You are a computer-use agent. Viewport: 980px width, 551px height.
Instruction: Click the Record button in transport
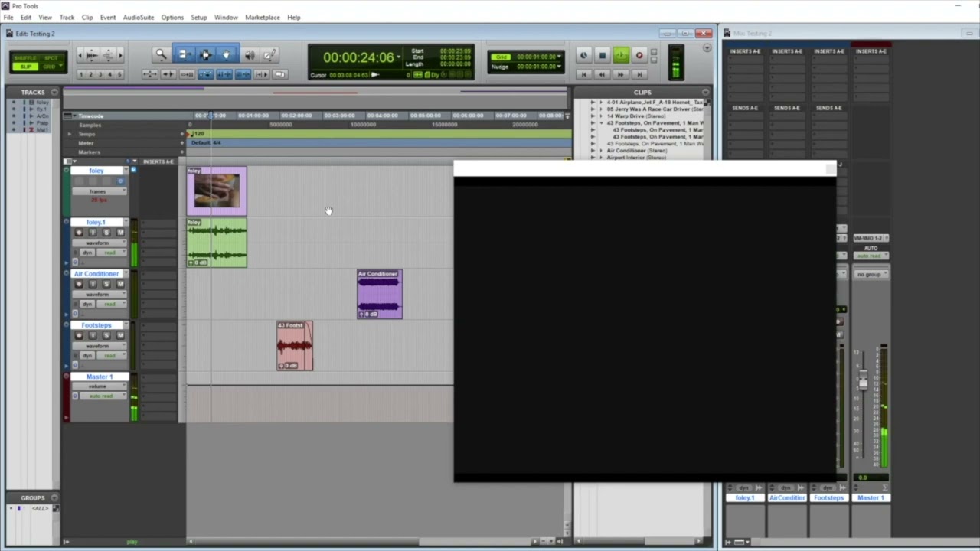click(639, 55)
